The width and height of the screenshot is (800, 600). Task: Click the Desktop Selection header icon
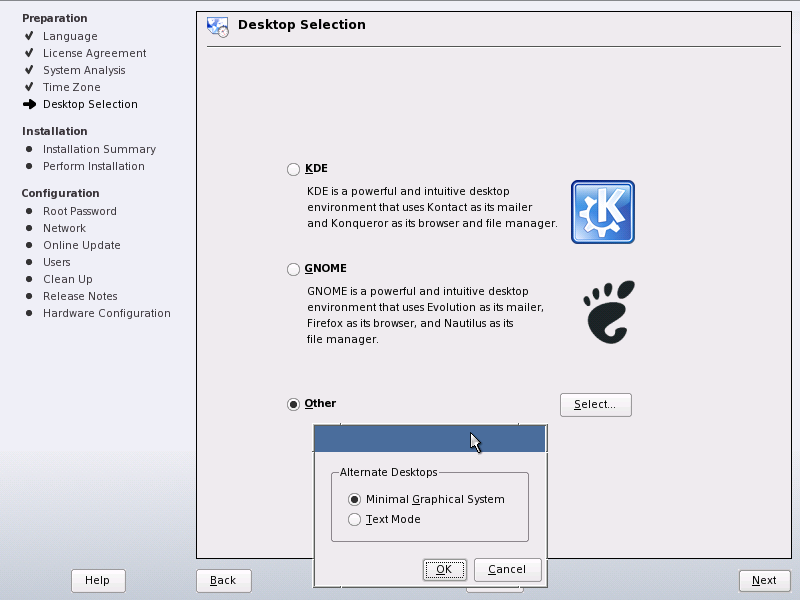click(x=218, y=27)
